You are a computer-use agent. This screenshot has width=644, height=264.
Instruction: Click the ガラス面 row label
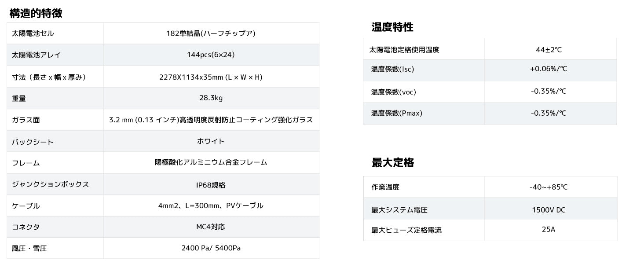click(x=26, y=120)
